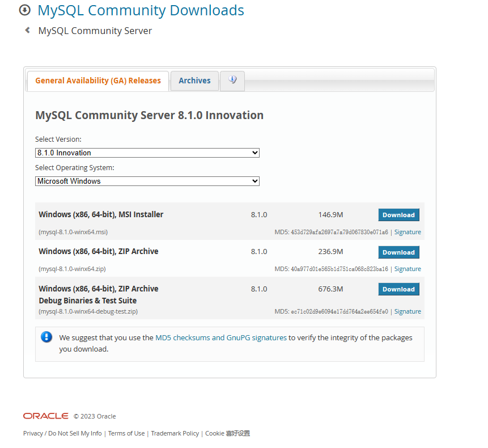Click the Terms of Use link

pos(126,433)
